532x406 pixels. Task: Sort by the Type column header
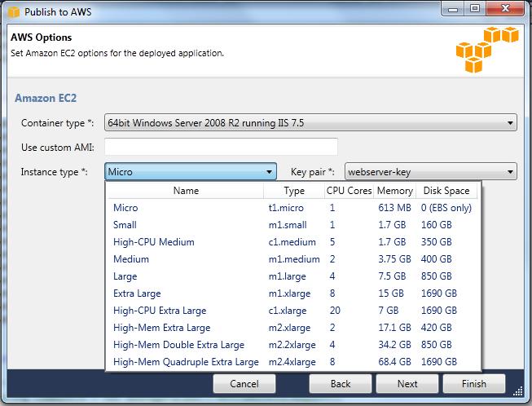point(294,191)
